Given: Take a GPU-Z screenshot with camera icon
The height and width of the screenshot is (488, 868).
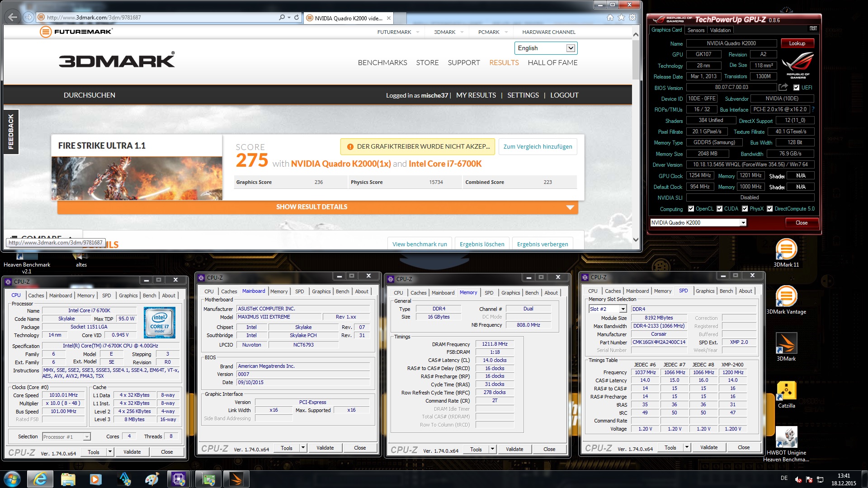Looking at the screenshot, I should [x=813, y=28].
